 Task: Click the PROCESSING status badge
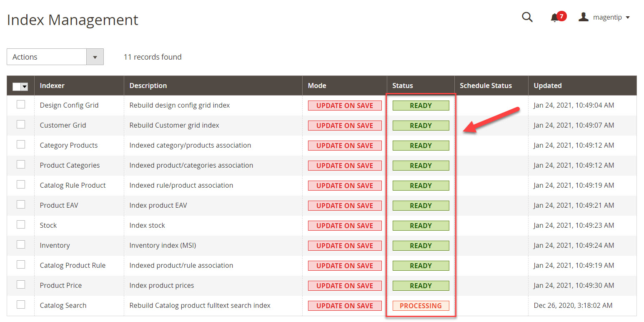point(421,305)
